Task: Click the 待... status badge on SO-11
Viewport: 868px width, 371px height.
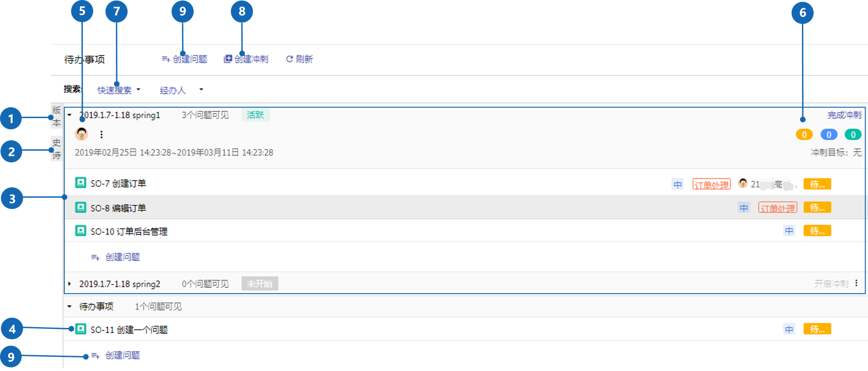Action: point(817,329)
